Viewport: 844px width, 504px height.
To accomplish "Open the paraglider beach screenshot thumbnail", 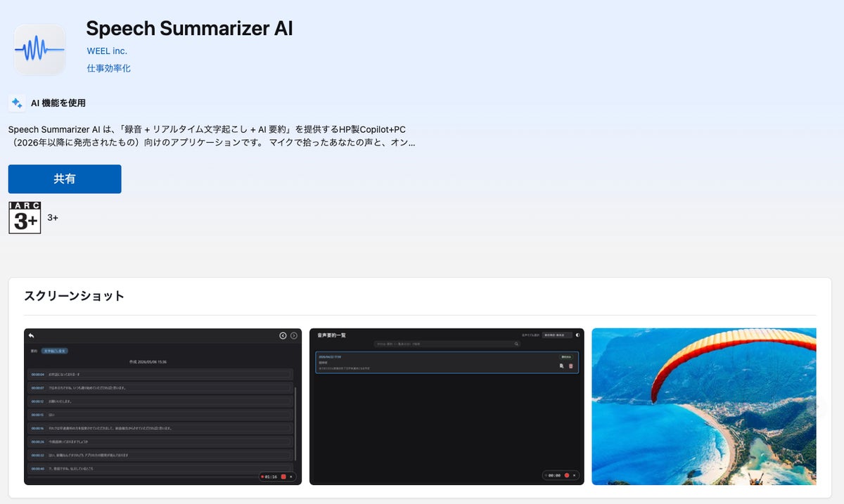I will (704, 406).
